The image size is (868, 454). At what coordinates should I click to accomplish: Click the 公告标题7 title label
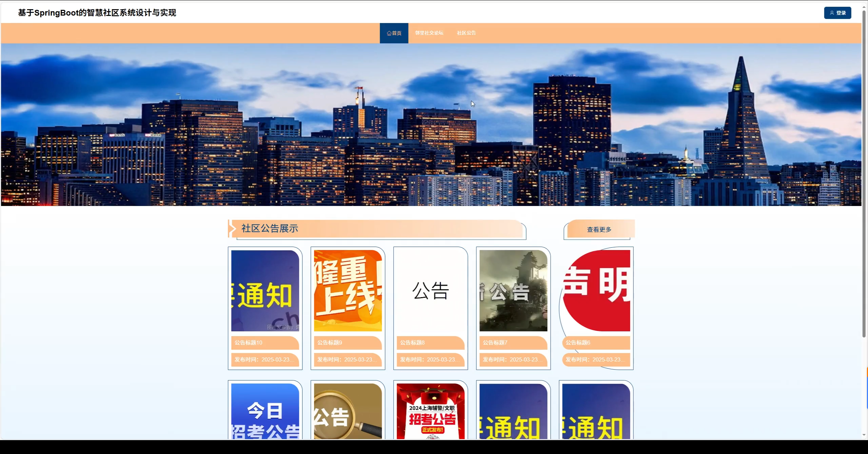coord(495,343)
